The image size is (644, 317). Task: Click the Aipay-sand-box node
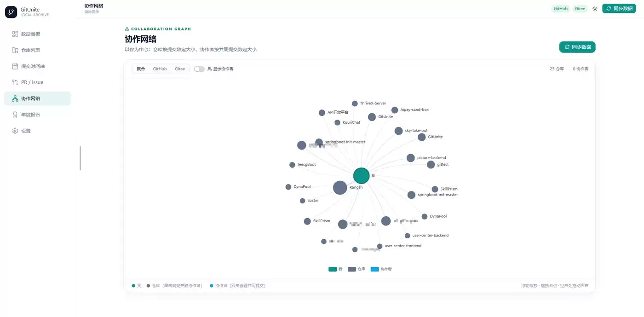(395, 110)
